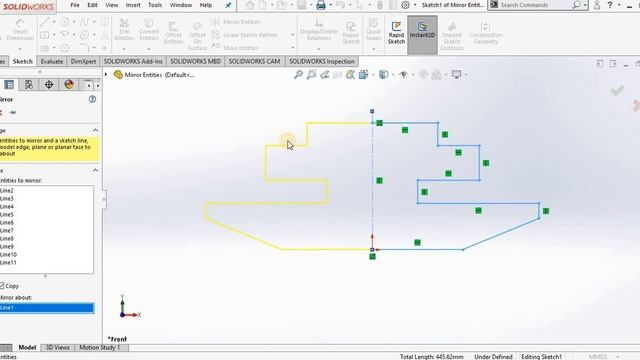This screenshot has height=360, width=640.
Task: Switch to the Evaluate tab
Action: (52, 61)
